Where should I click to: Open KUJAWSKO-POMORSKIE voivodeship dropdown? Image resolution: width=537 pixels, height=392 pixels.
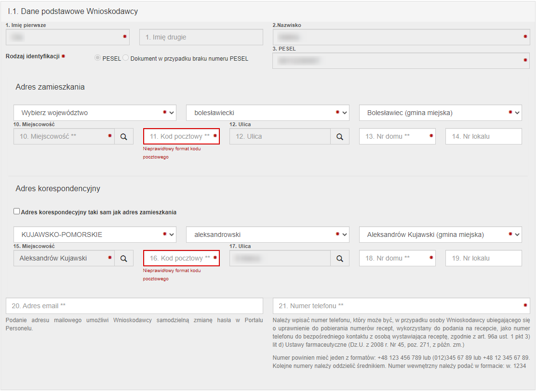coord(95,235)
